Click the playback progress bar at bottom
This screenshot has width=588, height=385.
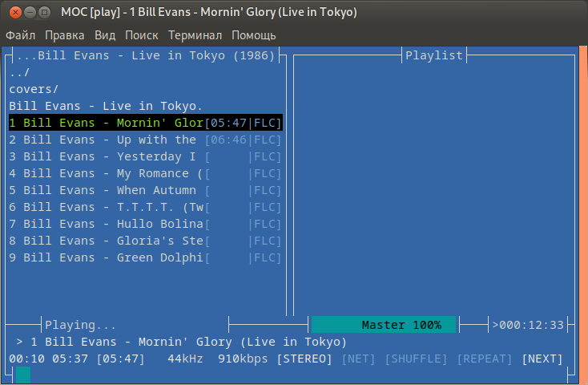292,375
